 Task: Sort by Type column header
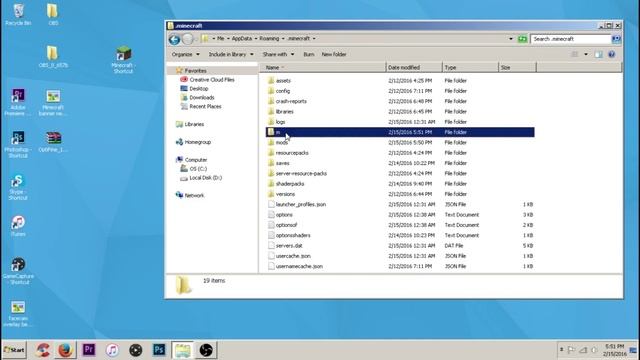(470, 67)
